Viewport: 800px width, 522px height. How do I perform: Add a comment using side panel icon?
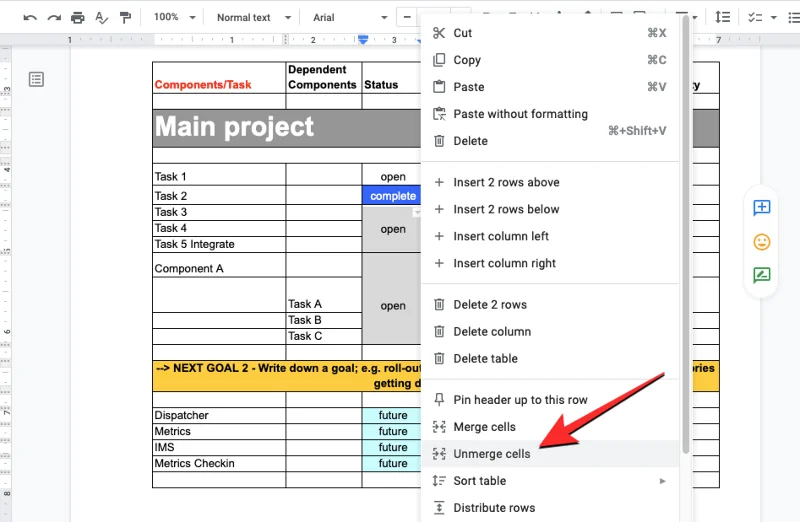coord(762,208)
